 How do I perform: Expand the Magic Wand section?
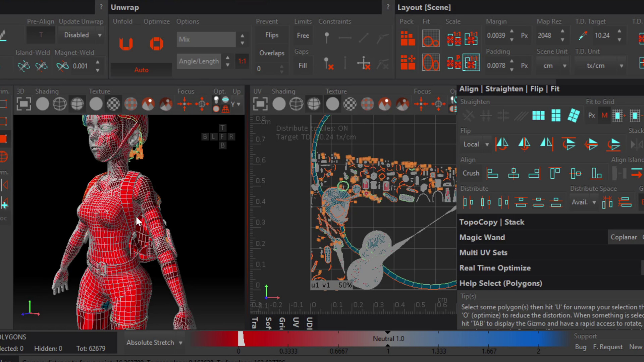tap(482, 237)
